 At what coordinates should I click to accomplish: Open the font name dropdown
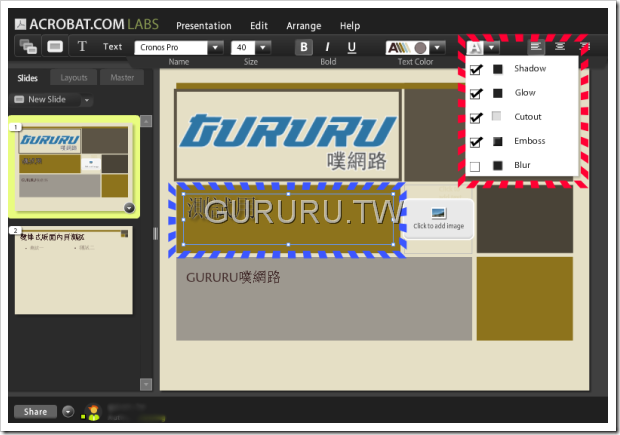pos(215,47)
